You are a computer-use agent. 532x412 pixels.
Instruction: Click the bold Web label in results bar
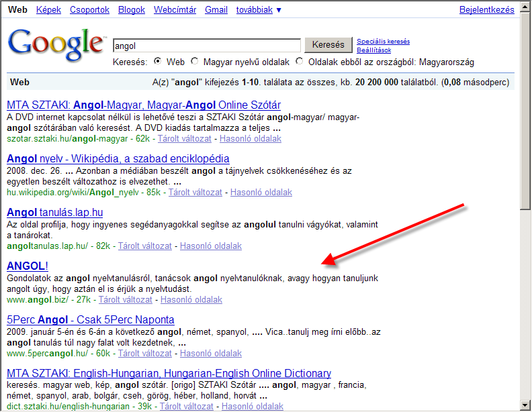coord(19,83)
